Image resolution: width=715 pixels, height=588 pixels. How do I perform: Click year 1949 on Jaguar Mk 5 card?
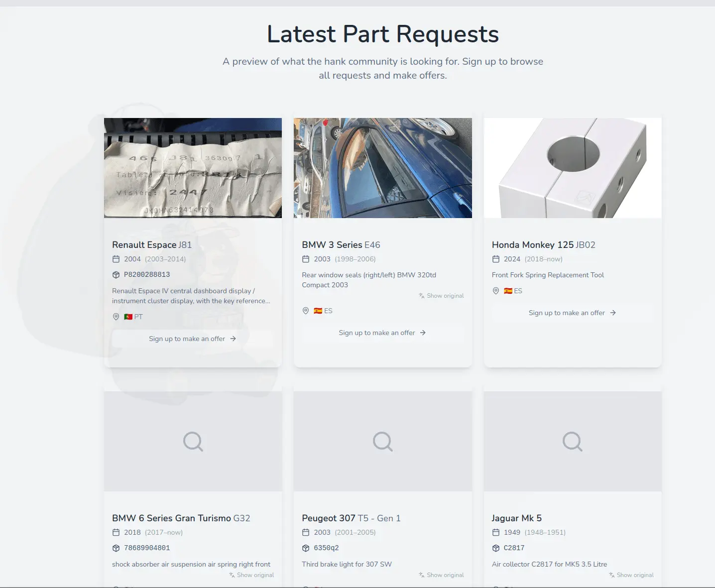point(512,532)
